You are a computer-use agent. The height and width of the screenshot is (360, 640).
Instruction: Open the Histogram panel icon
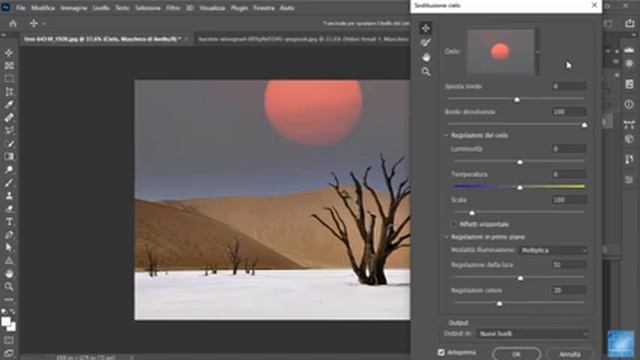[x=629, y=50]
